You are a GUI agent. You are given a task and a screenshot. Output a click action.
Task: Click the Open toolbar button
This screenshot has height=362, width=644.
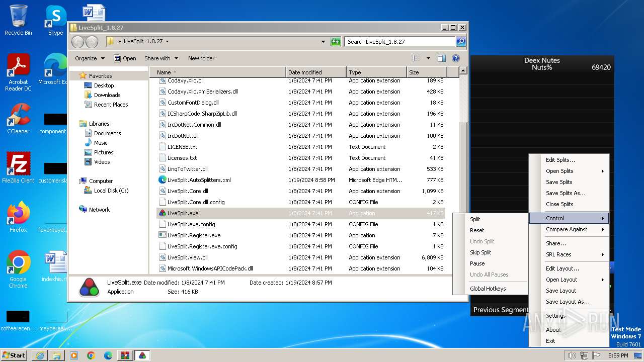click(x=125, y=58)
